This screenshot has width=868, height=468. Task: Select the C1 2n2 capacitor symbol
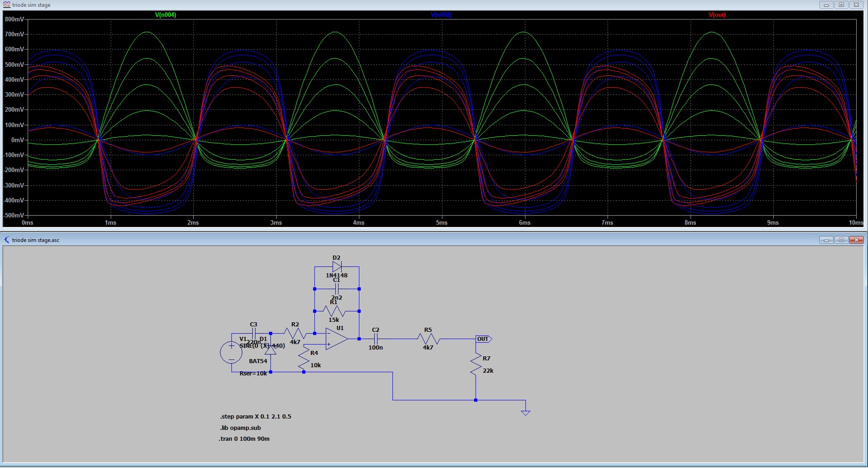pyautogui.click(x=337, y=289)
